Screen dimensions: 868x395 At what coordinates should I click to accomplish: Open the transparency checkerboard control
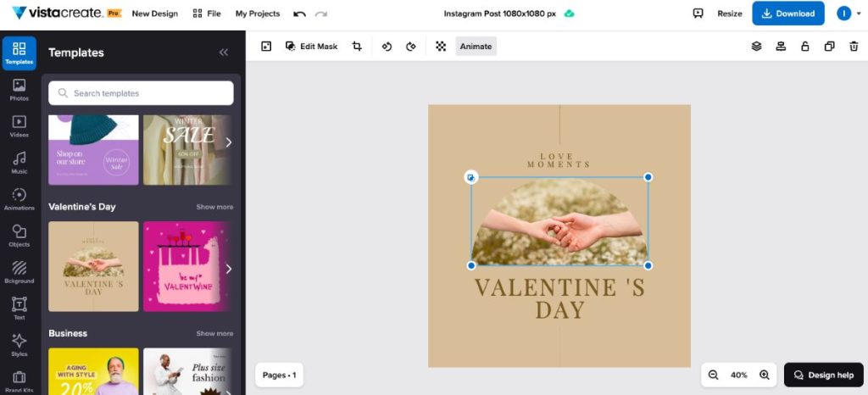click(441, 47)
